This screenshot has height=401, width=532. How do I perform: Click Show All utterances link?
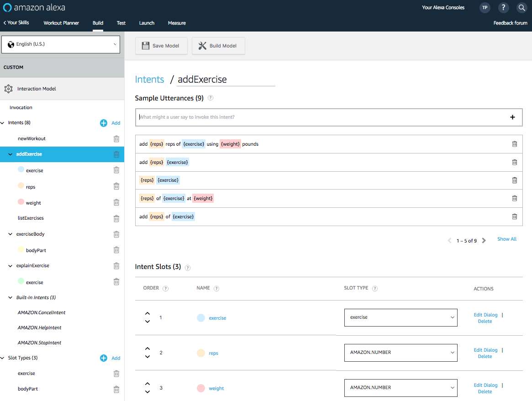click(507, 239)
